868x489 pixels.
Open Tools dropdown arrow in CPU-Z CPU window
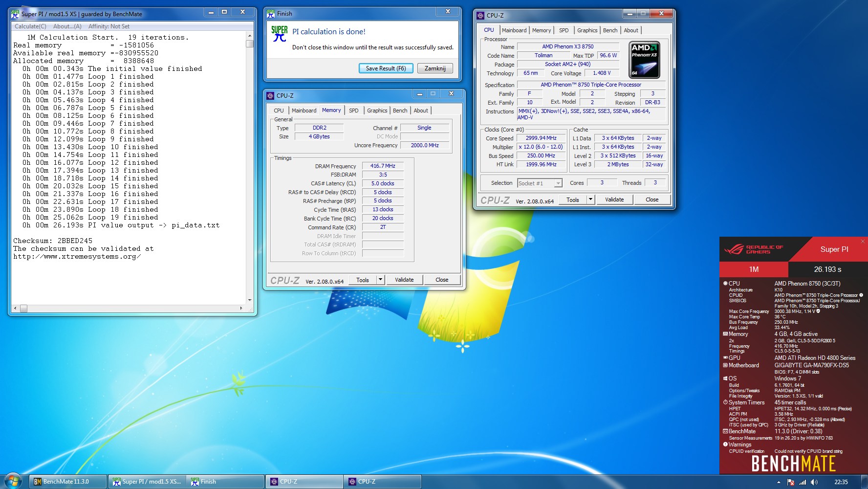[x=590, y=200]
